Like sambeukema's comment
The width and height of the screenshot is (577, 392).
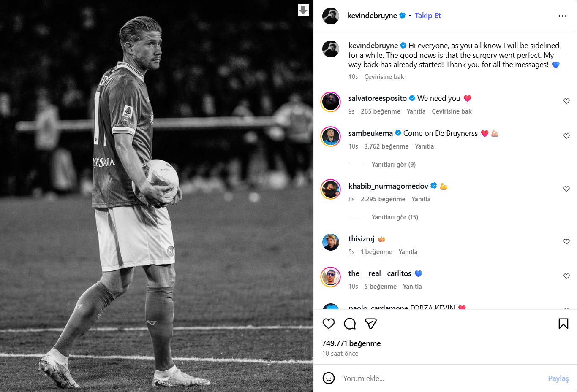(566, 136)
